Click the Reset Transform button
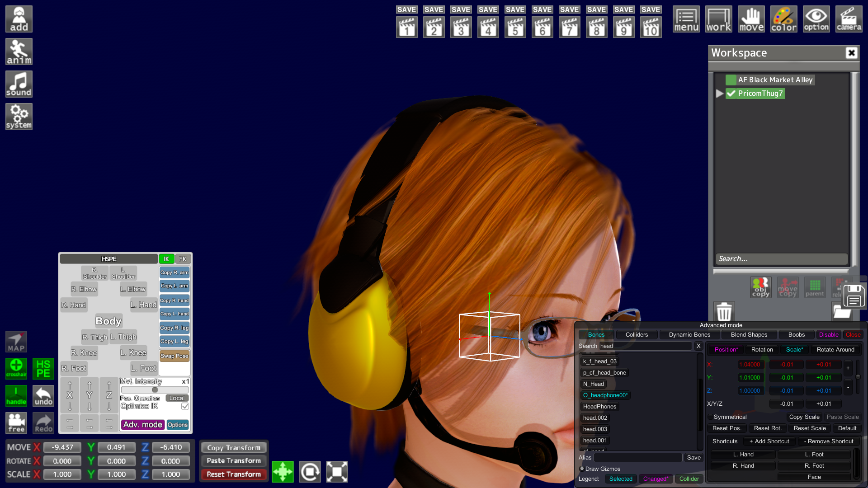Screen dimensions: 868x488 click(234, 474)
